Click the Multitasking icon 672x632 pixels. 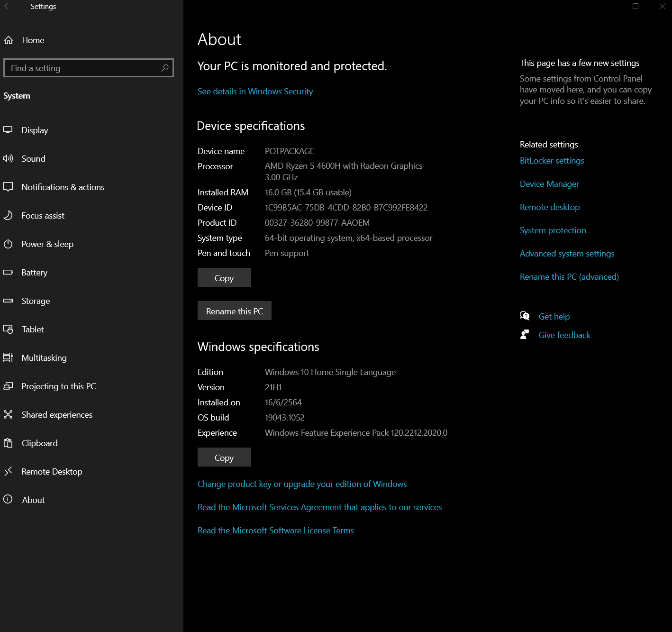8,357
